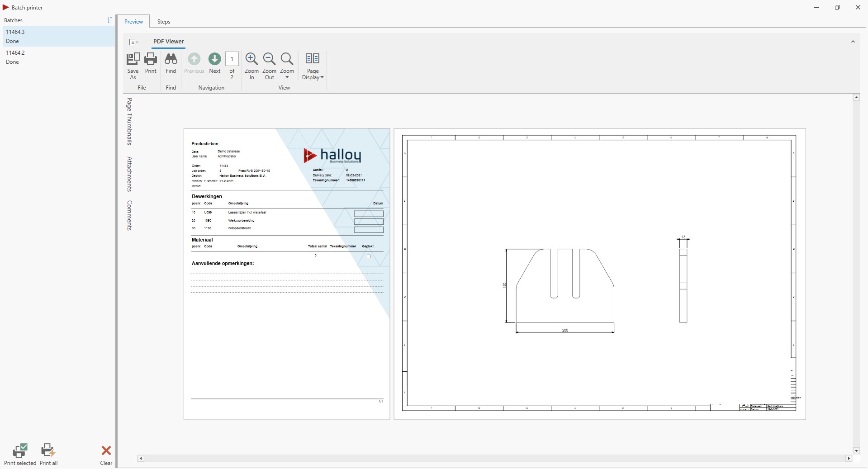Click the vertical scrollbar up arrow
Screen dimensions: 868x469
click(x=856, y=98)
